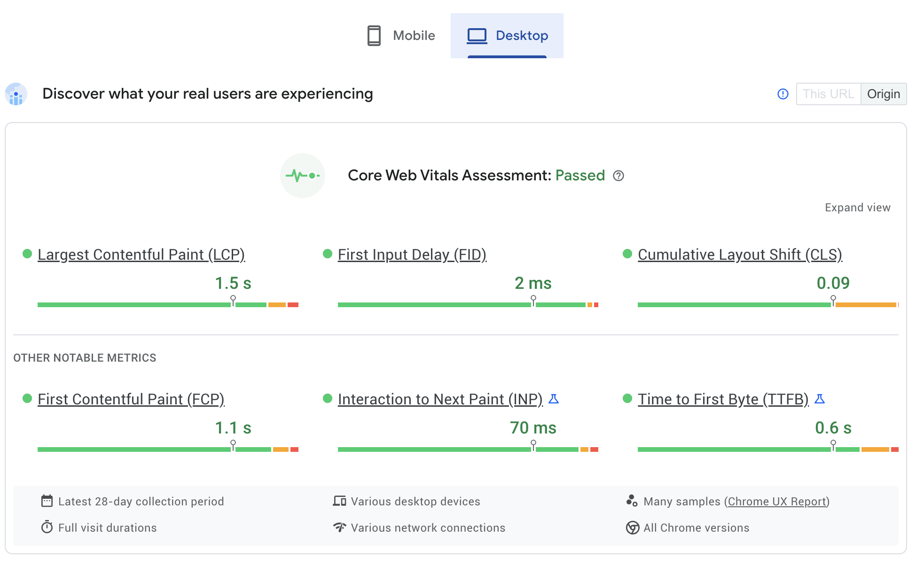Switch the data scope to This URL
924x573 pixels.
tap(828, 94)
